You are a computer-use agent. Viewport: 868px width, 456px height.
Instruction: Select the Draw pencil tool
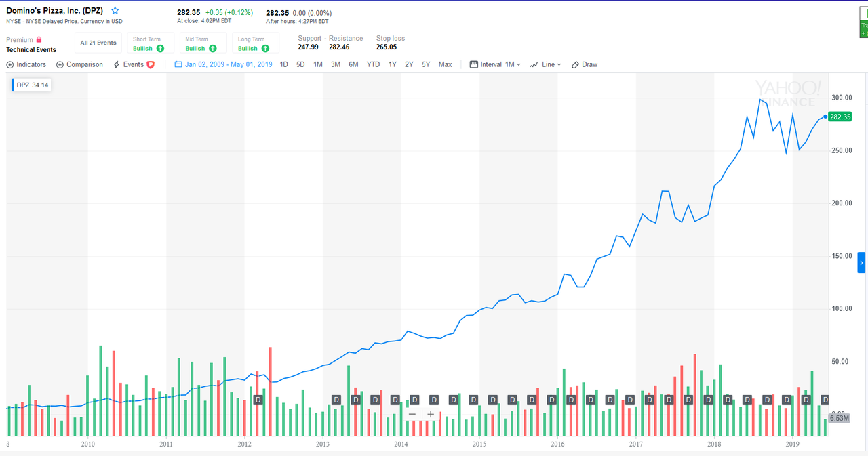coord(575,64)
